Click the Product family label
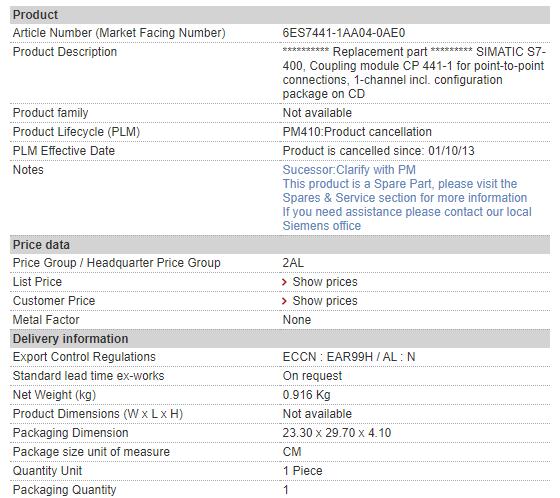This screenshot has width=560, height=498. coord(50,113)
